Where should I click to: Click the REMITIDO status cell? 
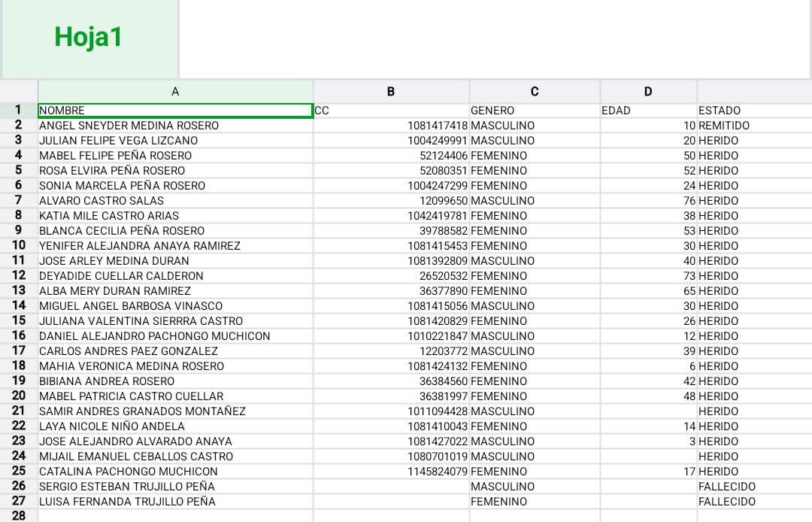point(754,126)
